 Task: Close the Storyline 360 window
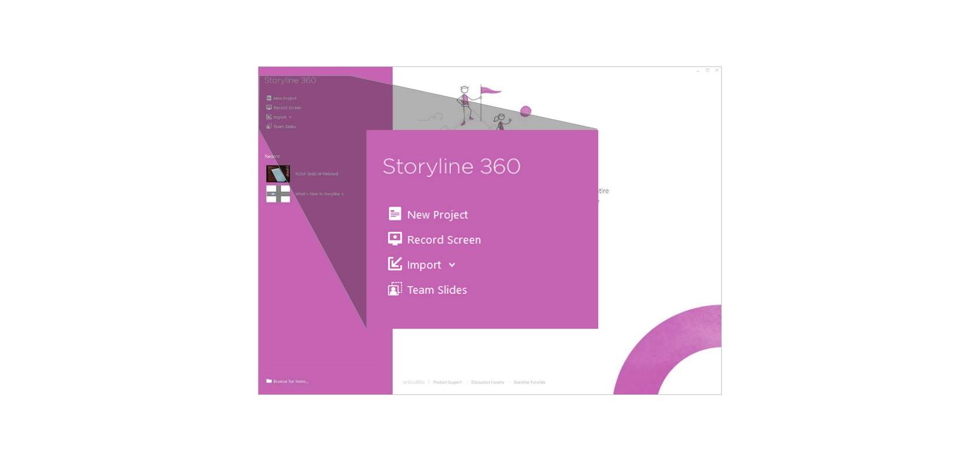pos(717,70)
